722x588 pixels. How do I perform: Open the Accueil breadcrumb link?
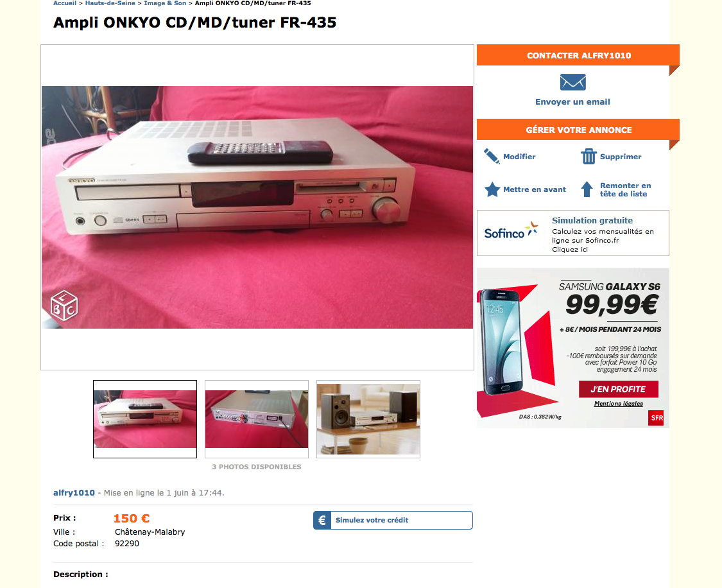[64, 3]
